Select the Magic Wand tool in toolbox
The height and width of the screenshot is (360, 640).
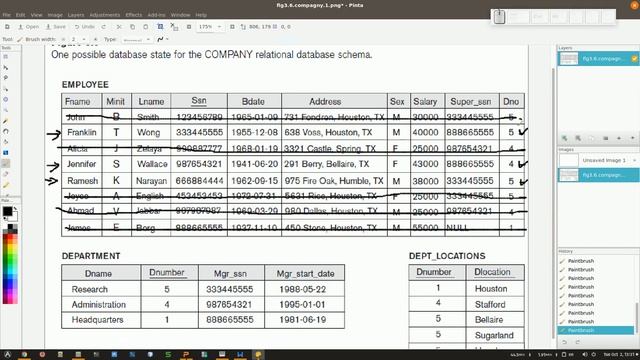(6, 131)
